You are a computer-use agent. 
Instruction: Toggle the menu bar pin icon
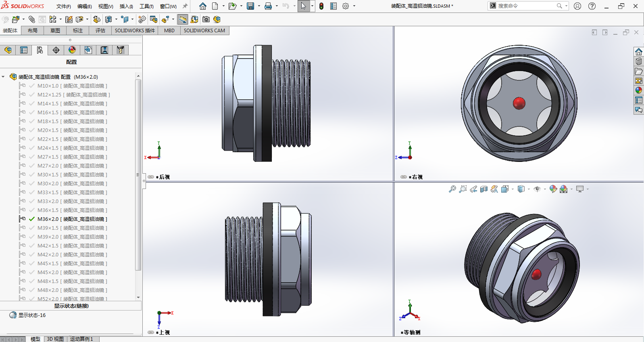point(185,6)
